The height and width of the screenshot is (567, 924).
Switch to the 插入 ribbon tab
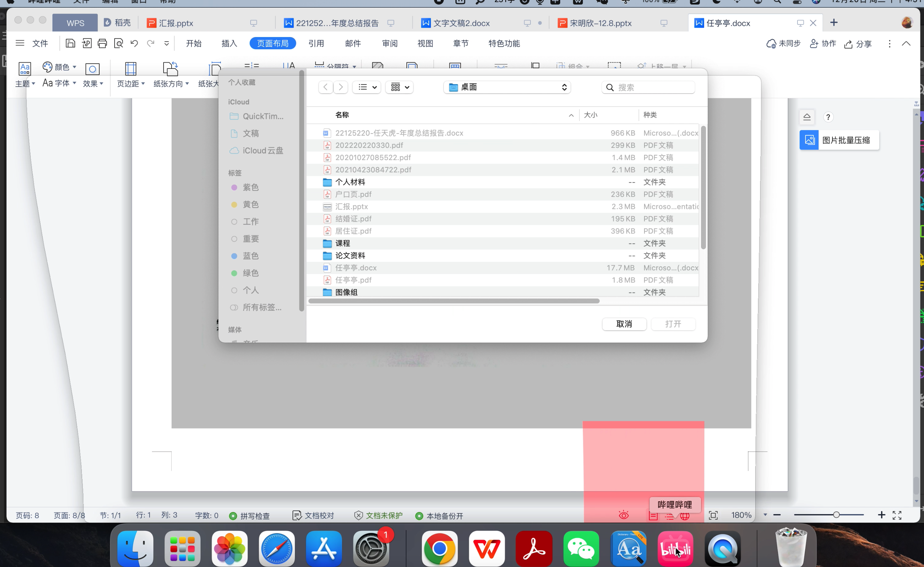click(229, 43)
